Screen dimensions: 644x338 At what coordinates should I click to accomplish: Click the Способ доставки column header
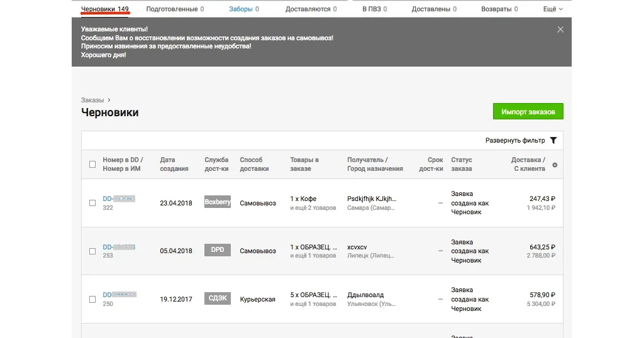pyautogui.click(x=254, y=164)
